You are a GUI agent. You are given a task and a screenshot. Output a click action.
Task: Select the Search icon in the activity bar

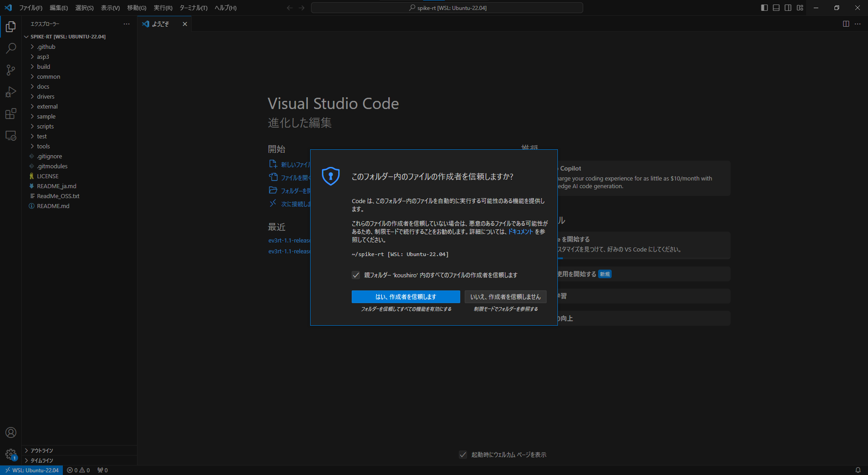point(10,48)
